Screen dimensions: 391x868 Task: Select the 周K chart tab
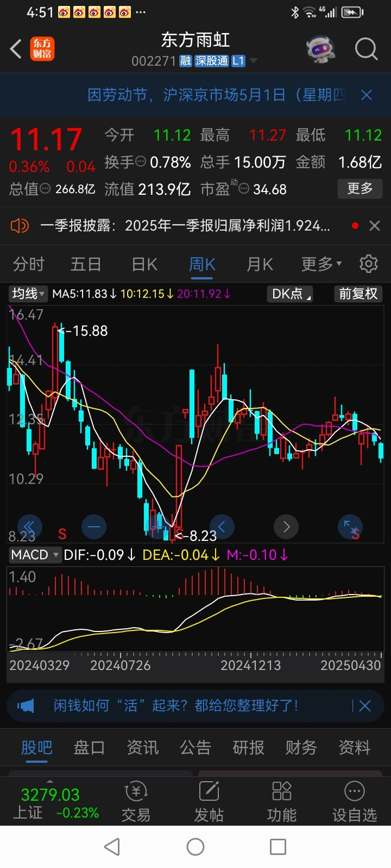click(202, 264)
